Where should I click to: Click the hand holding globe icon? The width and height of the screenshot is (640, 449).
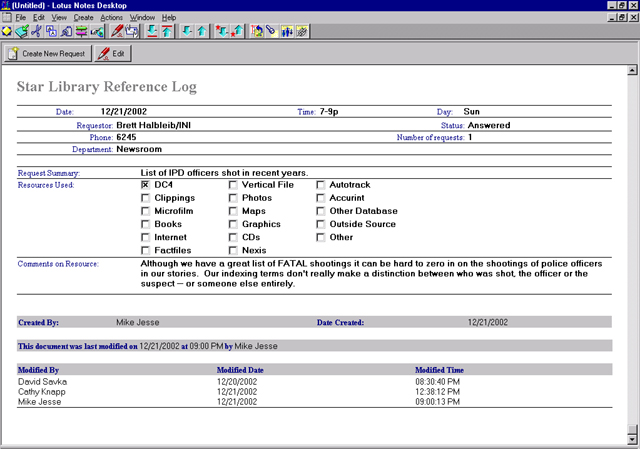point(97,31)
